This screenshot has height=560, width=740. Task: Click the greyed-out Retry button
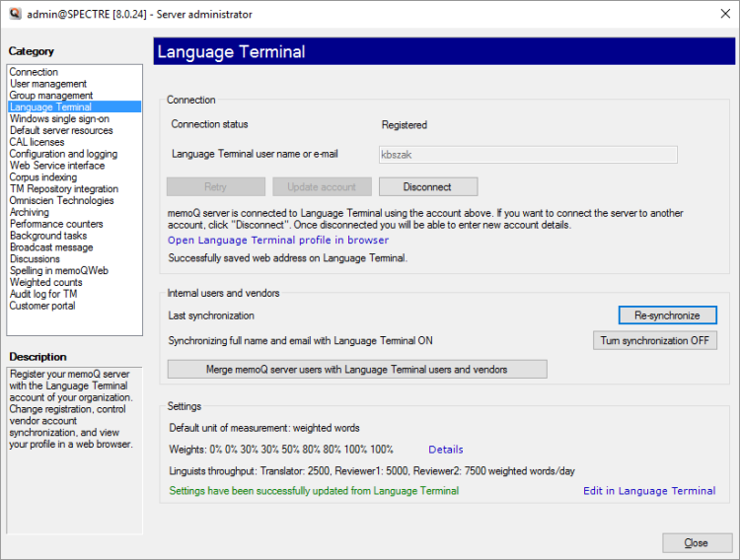click(x=216, y=186)
